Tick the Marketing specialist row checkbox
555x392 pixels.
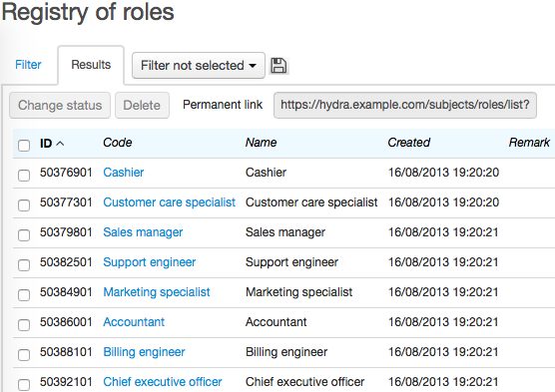(24, 294)
